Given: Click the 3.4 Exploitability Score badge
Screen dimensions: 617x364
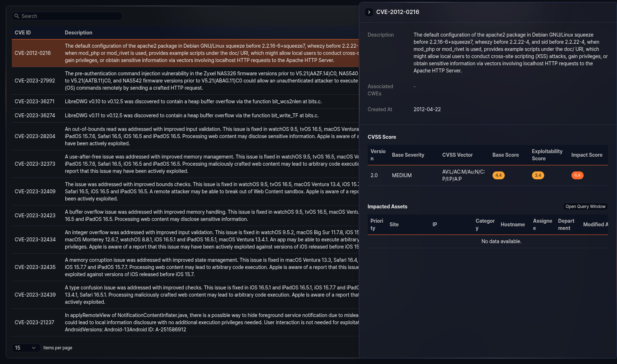Looking at the screenshot, I should 538,175.
